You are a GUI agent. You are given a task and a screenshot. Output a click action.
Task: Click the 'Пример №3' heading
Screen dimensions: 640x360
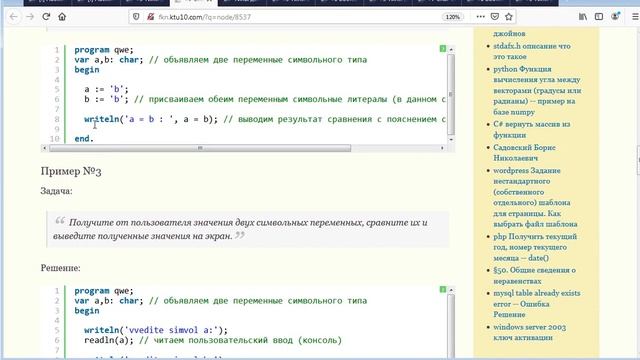tap(71, 171)
